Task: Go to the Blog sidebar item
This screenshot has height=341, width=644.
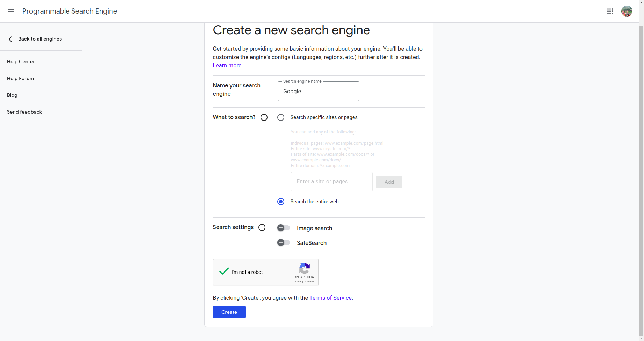Action: coord(12,95)
